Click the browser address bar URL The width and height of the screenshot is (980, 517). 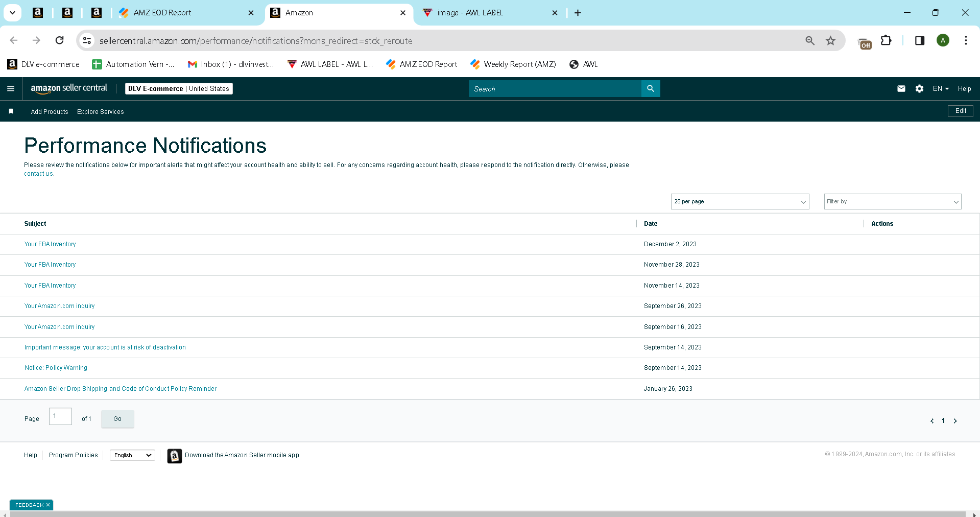pyautogui.click(x=256, y=41)
